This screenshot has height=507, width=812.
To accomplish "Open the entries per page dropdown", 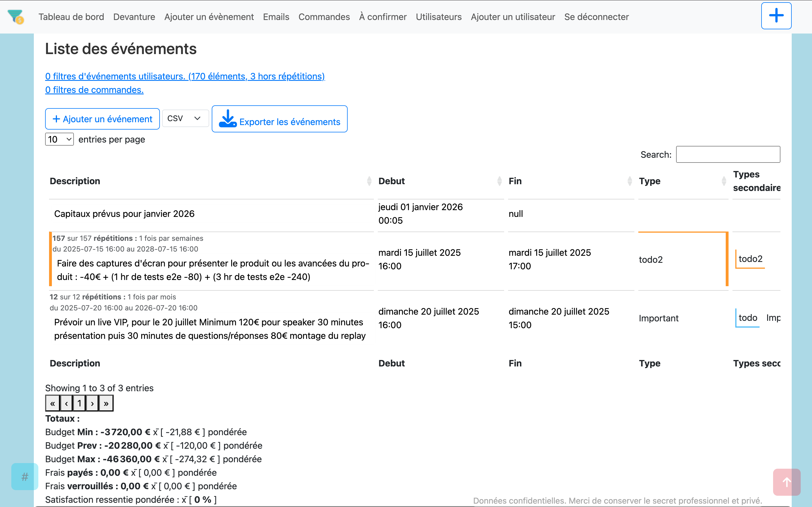I will (x=59, y=139).
